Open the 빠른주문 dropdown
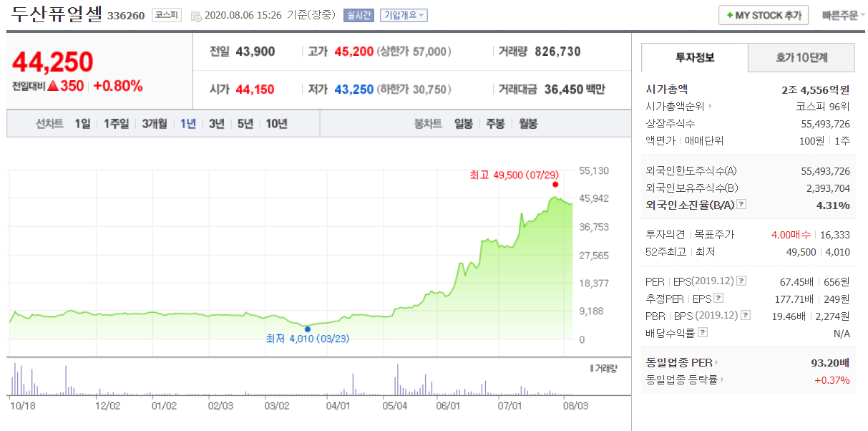The height and width of the screenshot is (431, 868). point(844,15)
